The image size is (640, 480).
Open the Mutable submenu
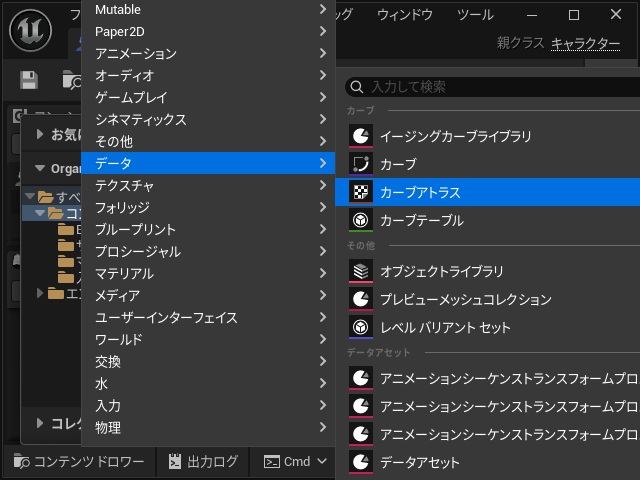coord(208,9)
